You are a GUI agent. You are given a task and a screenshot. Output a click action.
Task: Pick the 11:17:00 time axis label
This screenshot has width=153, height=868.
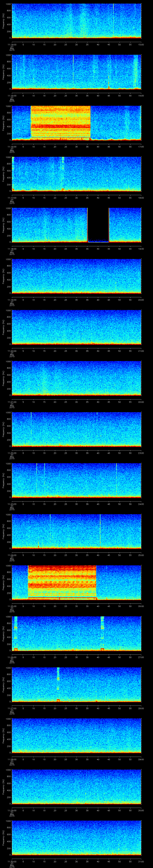pyautogui.click(x=12, y=197)
